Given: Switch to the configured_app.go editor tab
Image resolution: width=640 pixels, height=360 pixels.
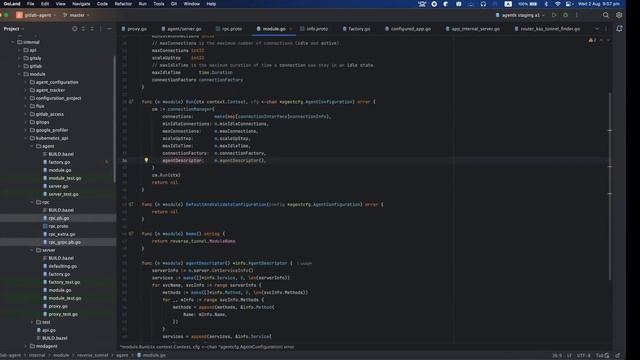Looking at the screenshot, I should click(408, 29).
